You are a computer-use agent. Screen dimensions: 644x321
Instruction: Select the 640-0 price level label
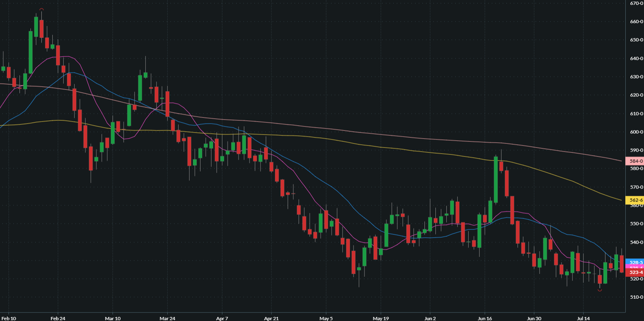[636, 58]
